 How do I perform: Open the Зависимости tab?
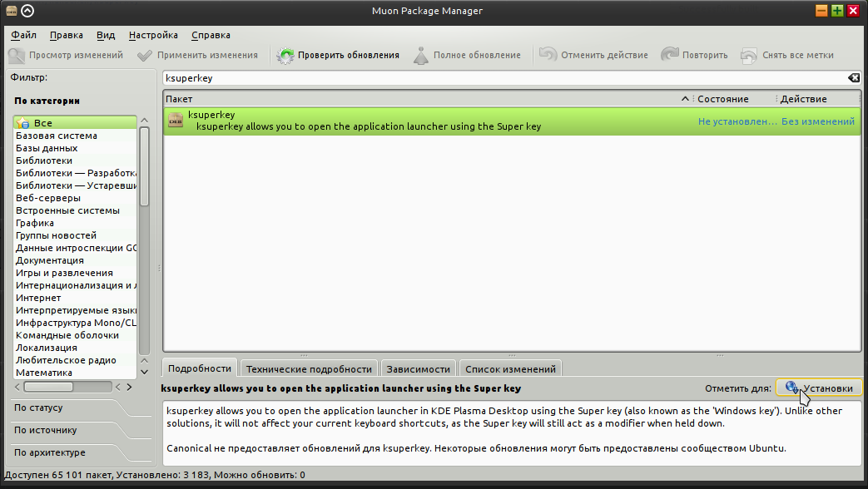[418, 369]
